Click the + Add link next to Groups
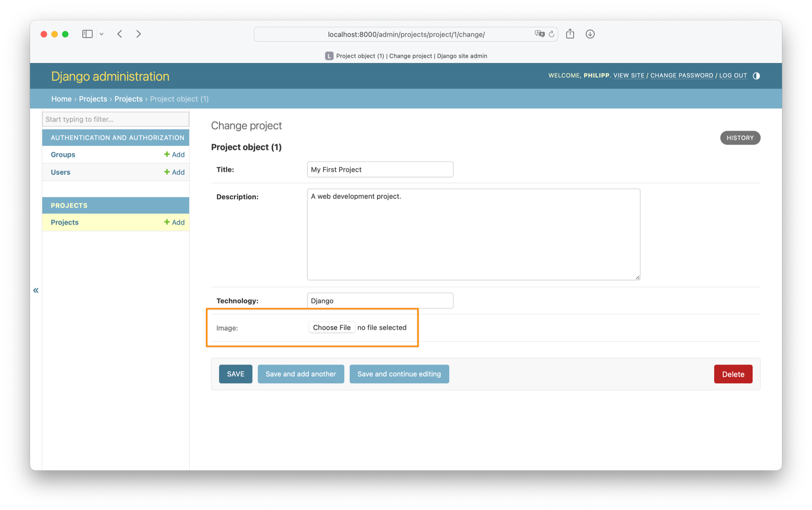This screenshot has height=510, width=812. tap(175, 154)
